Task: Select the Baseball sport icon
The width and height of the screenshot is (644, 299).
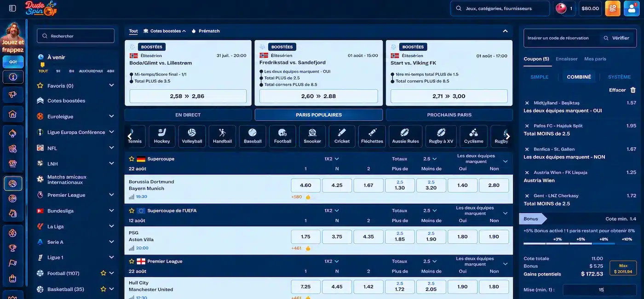Action: pos(253,137)
